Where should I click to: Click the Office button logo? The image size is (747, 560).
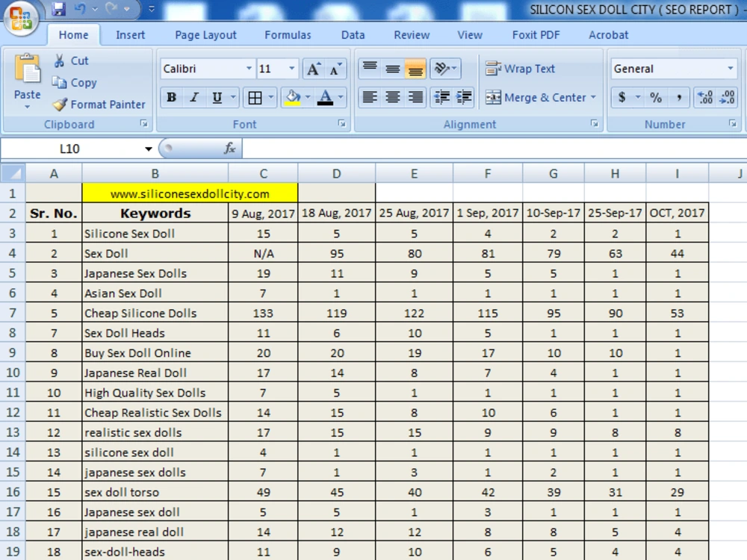coord(20,18)
